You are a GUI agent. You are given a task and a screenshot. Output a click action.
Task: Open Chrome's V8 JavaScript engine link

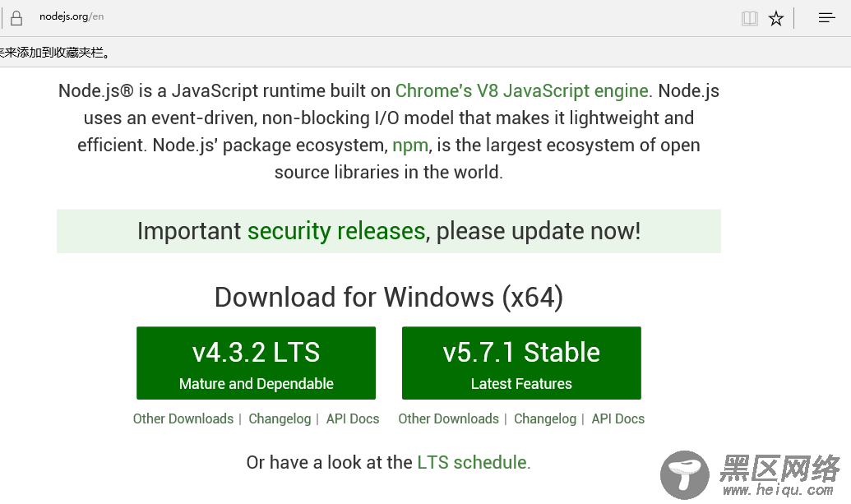tap(522, 90)
